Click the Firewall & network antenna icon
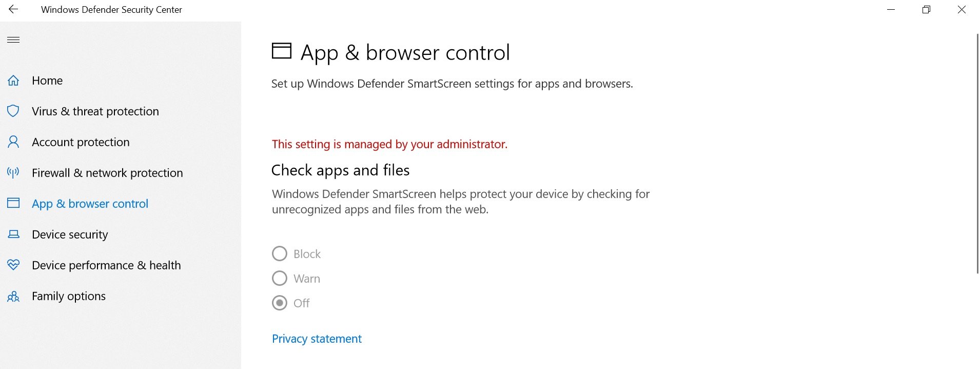980x369 pixels. point(13,172)
